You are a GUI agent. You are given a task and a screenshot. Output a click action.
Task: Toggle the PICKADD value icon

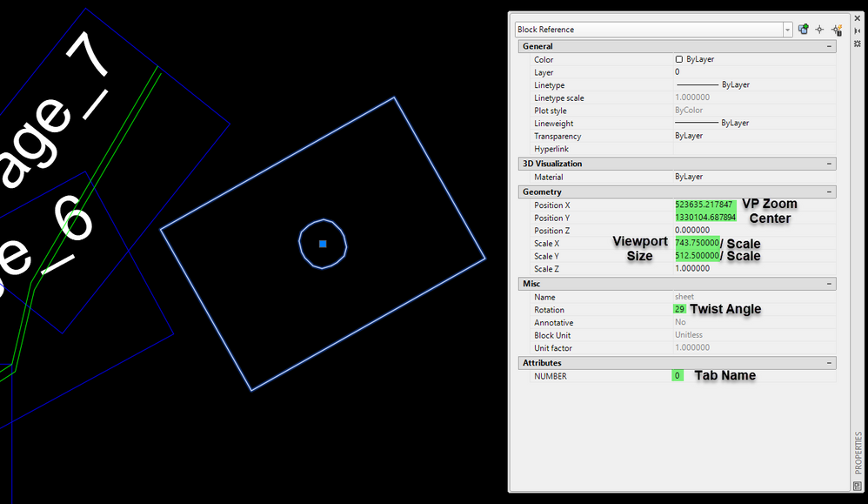804,30
